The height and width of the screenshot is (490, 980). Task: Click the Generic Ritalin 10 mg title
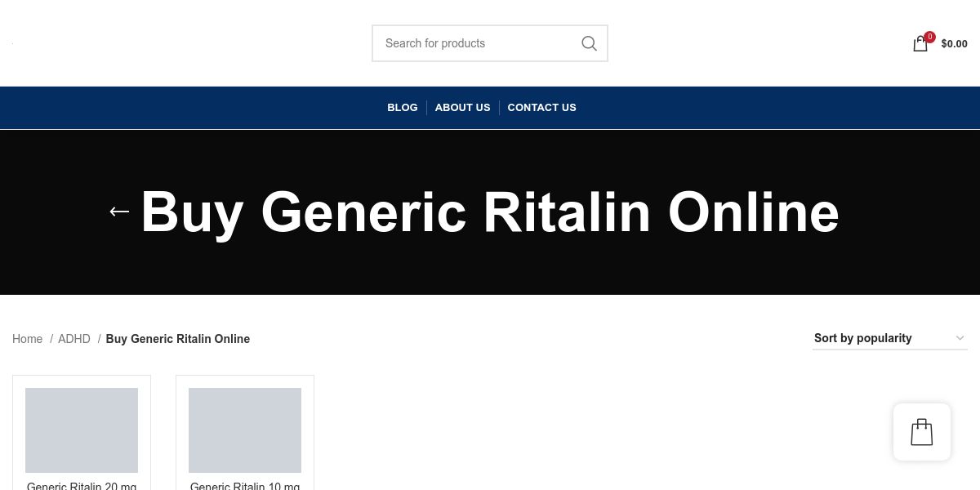tap(245, 486)
